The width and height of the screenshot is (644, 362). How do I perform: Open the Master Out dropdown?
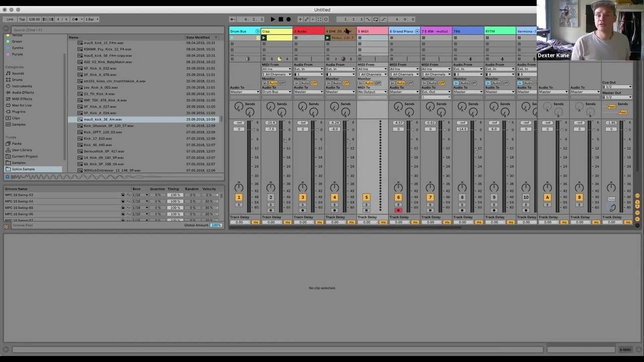click(x=617, y=97)
